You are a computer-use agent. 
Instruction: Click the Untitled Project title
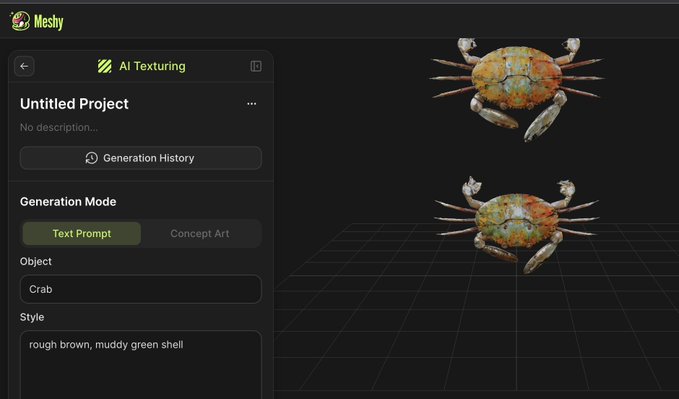(74, 104)
